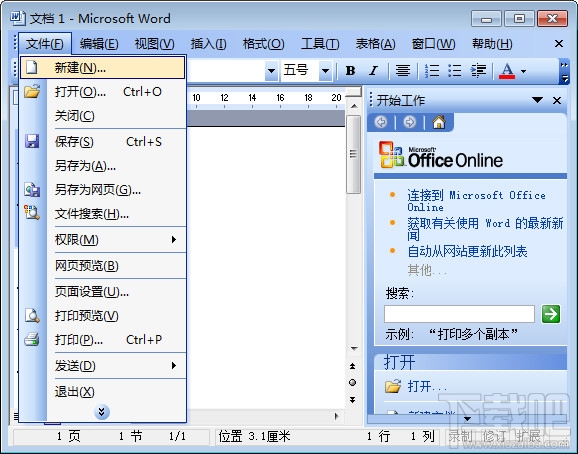Click the task pane Forward arrow

click(409, 122)
